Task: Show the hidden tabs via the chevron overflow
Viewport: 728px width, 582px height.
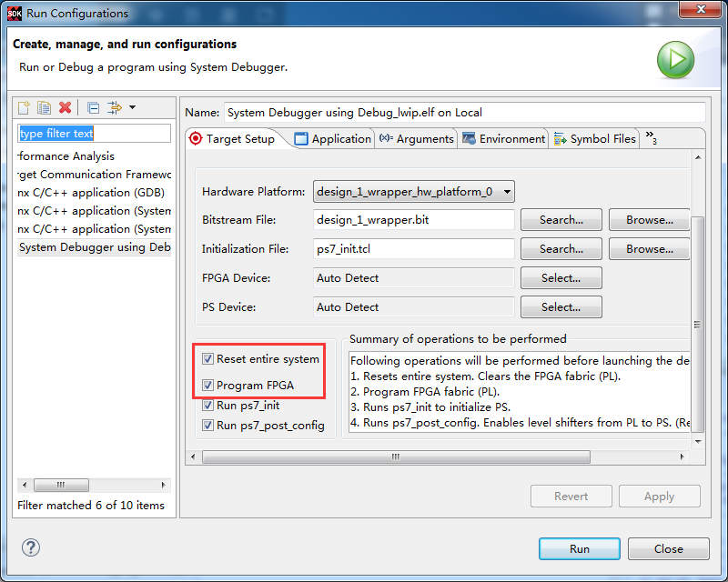Action: pyautogui.click(x=652, y=138)
